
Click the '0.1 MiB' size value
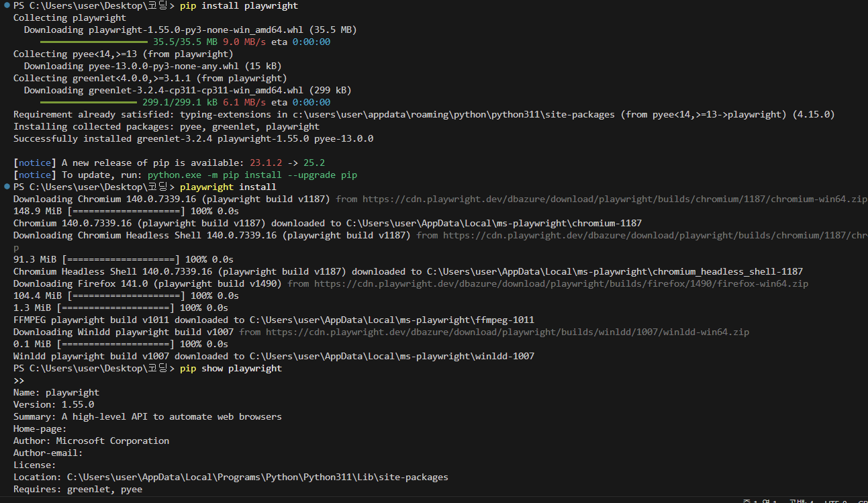[32, 344]
